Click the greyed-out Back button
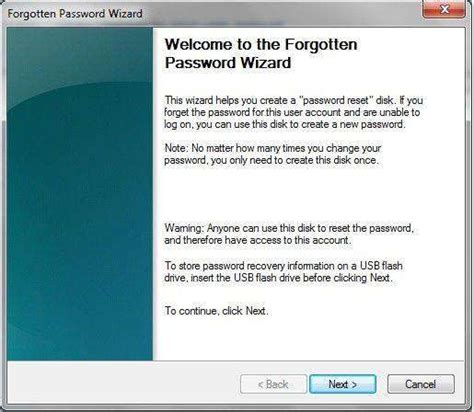This screenshot has width=474, height=412. click(x=273, y=384)
